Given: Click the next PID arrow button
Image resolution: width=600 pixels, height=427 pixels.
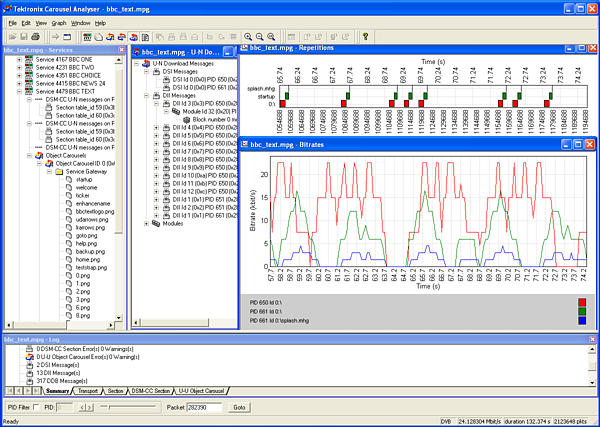Looking at the screenshot, I should [x=89, y=407].
